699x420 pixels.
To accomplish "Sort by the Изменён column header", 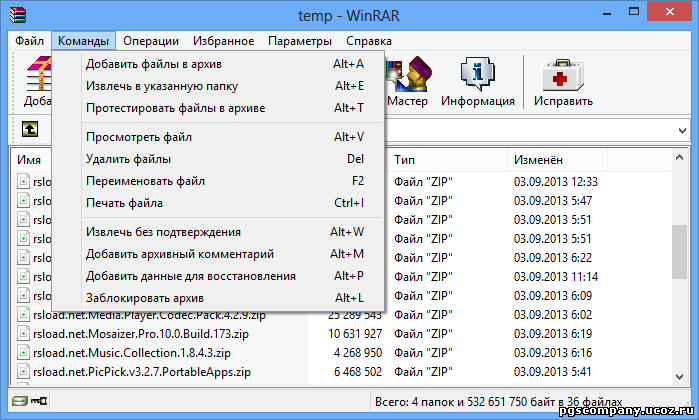I will [x=558, y=160].
